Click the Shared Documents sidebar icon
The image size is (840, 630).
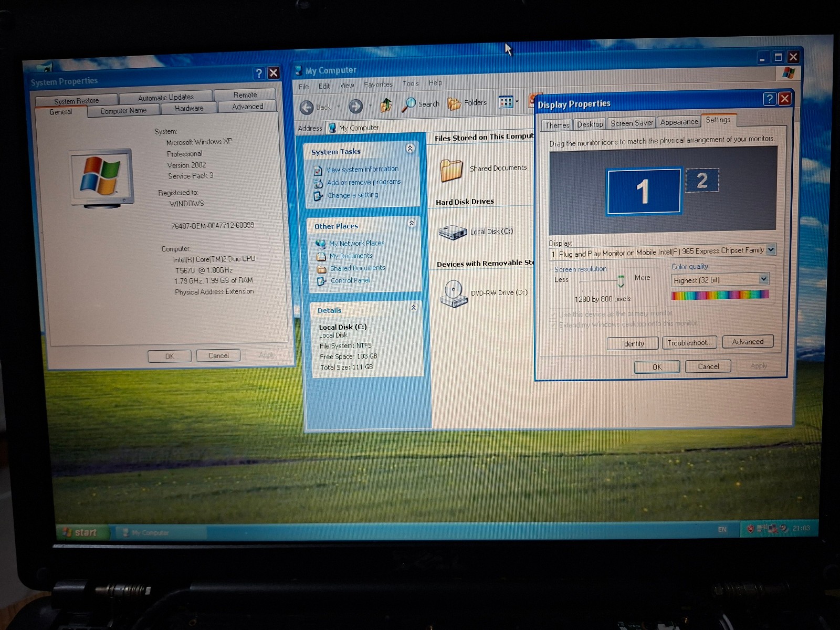pos(322,269)
